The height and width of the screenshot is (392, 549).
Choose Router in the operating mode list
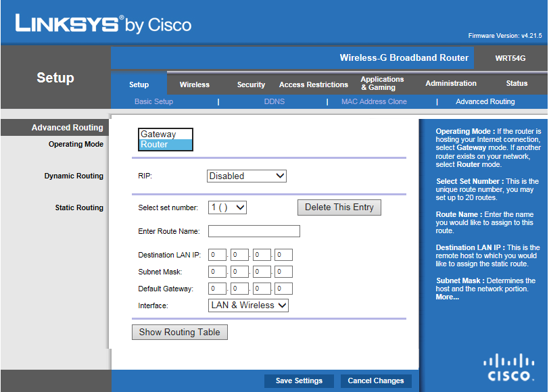click(x=166, y=144)
